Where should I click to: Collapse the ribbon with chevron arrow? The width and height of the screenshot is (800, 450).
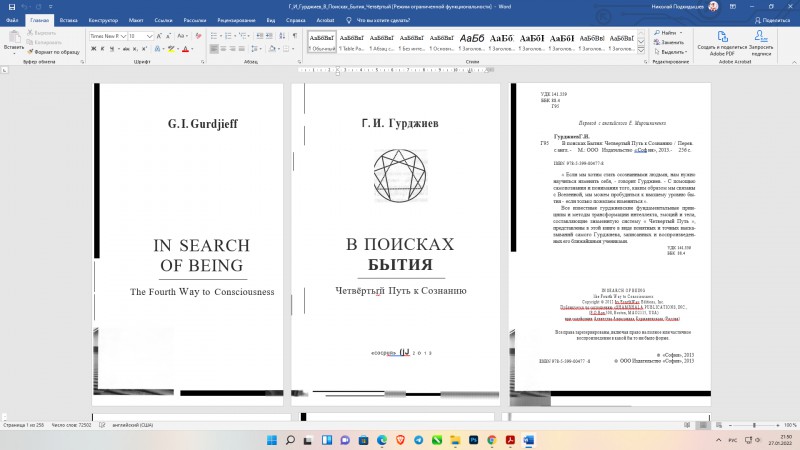pos(794,62)
